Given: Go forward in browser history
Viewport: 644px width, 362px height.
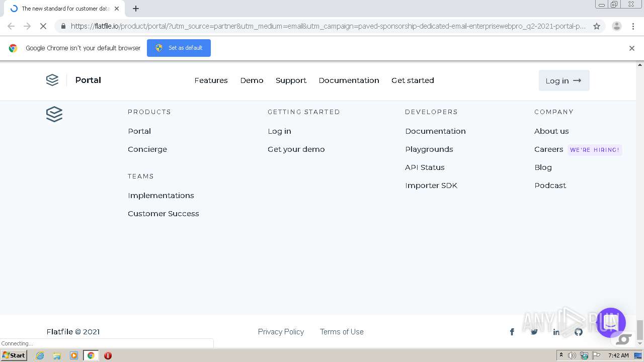Looking at the screenshot, I should point(27,26).
